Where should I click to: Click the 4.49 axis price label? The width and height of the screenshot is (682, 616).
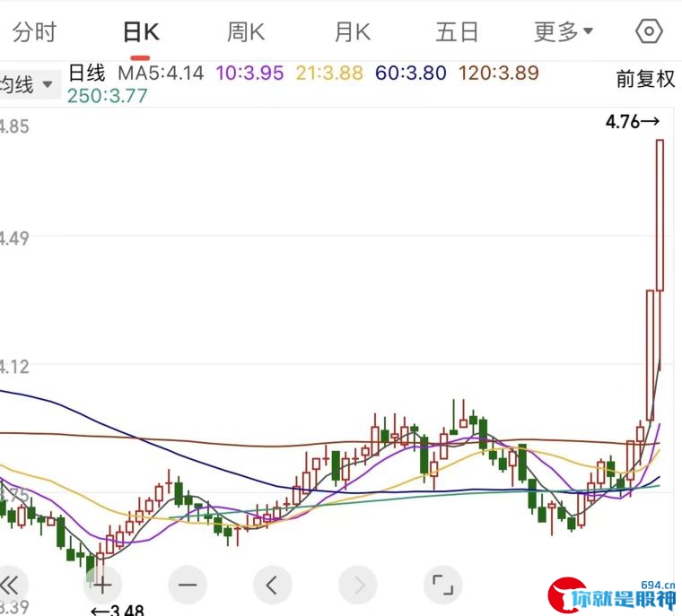click(x=14, y=239)
